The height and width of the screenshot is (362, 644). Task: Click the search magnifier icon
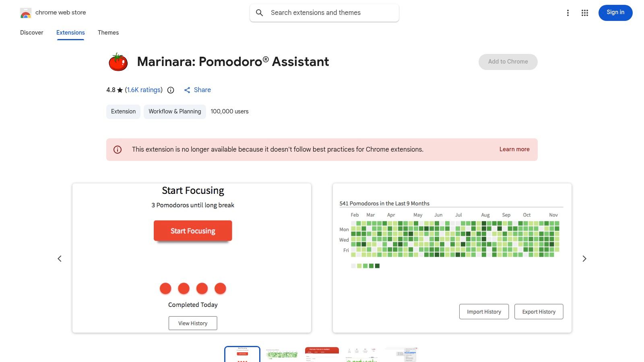260,13
